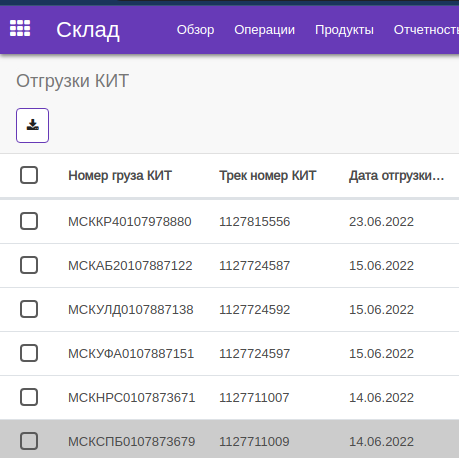Image resolution: width=459 pixels, height=458 pixels.
Task: Open the Отчетность menu
Action: click(x=426, y=30)
